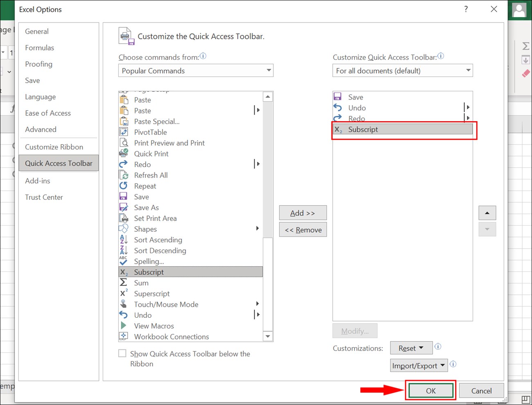Viewport: 532px width, 405px height.
Task: Select the Save As command row
Action: (x=191, y=207)
